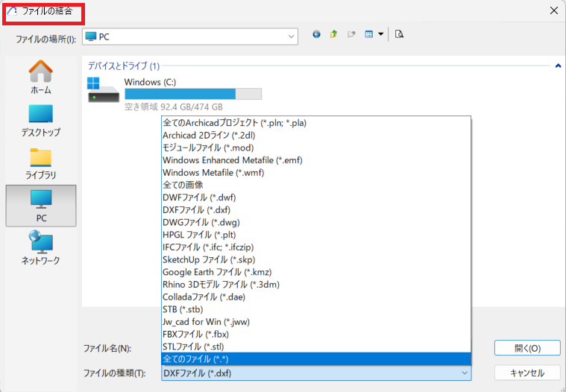Screen dimensions: 566x392
Task: Choose DWFファイル (*.dwf) option
Action: tap(316, 197)
